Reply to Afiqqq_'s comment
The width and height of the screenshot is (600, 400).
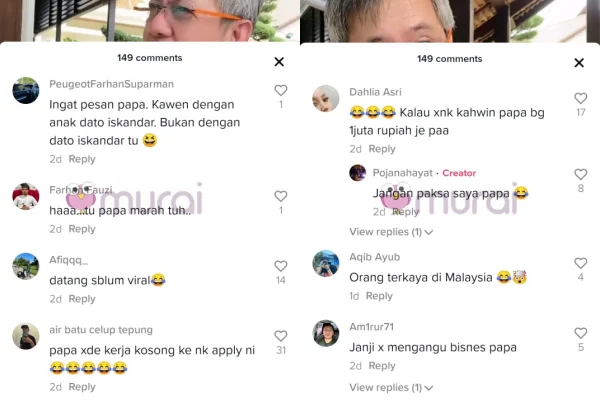82,299
